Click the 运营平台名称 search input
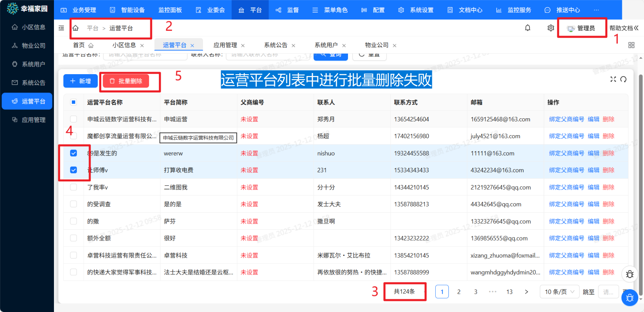The height and width of the screenshot is (312, 644). click(x=145, y=56)
